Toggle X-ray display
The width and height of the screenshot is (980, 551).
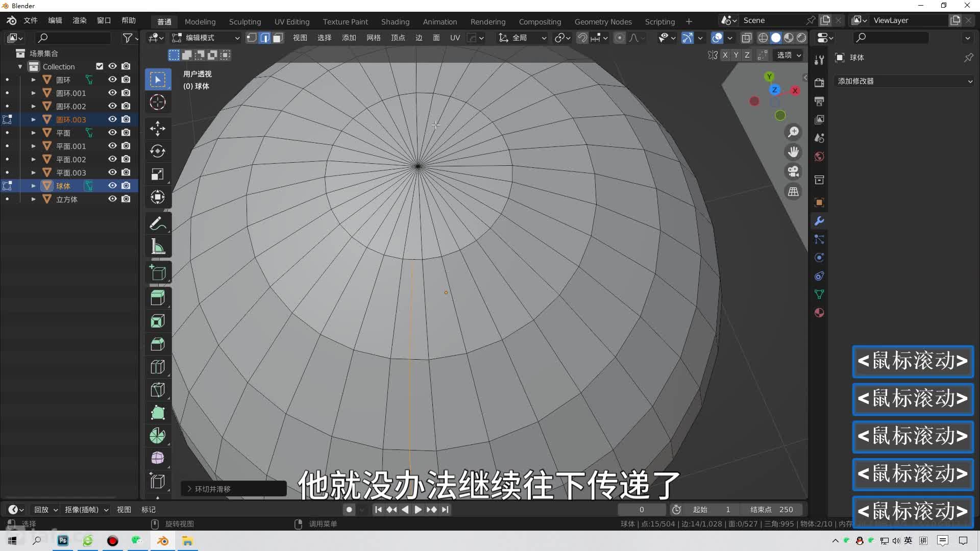pyautogui.click(x=746, y=38)
